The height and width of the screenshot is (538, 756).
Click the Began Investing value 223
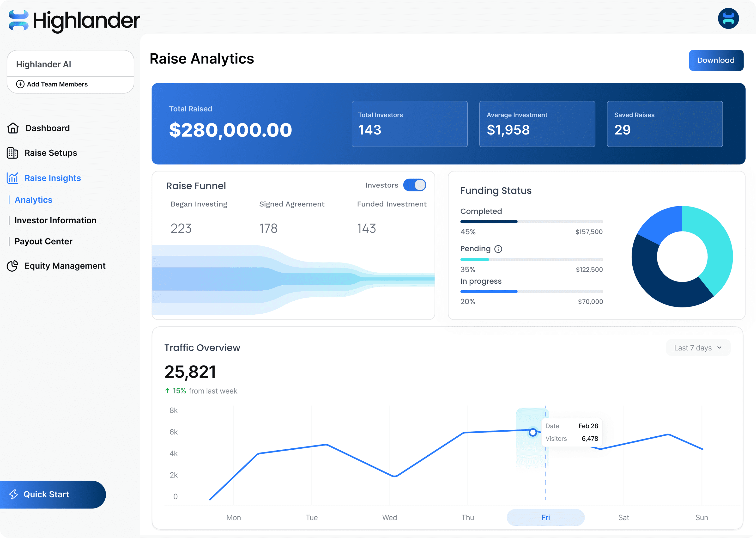pyautogui.click(x=181, y=228)
